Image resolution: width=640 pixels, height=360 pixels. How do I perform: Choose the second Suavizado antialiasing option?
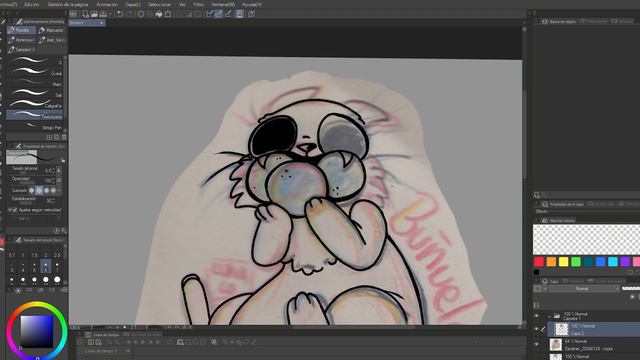(x=39, y=190)
